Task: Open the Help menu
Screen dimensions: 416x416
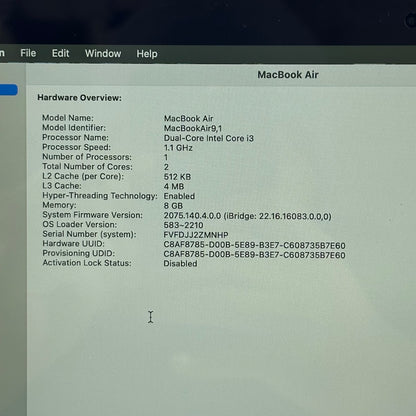Action: pos(147,54)
